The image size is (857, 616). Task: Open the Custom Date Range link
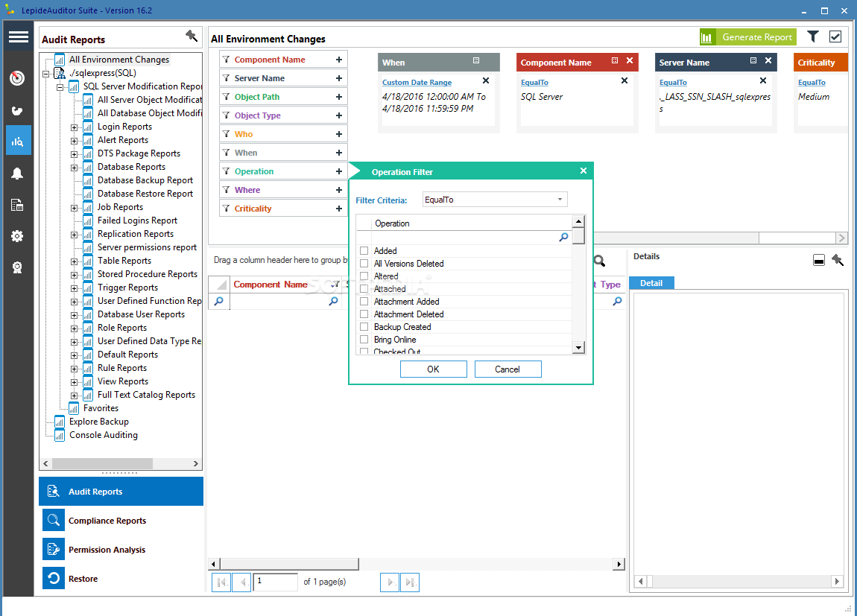417,83
